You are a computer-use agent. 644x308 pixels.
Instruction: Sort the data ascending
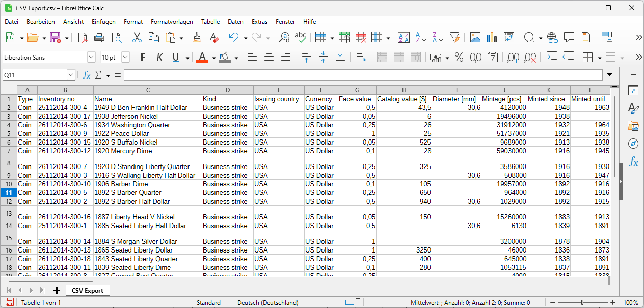click(x=421, y=37)
